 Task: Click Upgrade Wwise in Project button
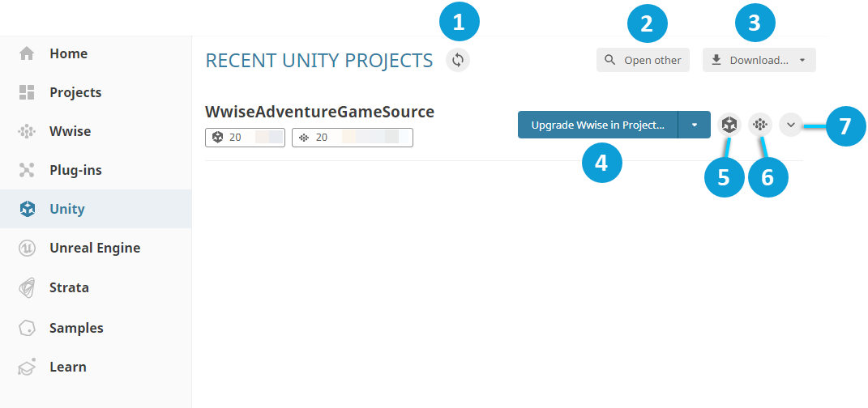[597, 125]
